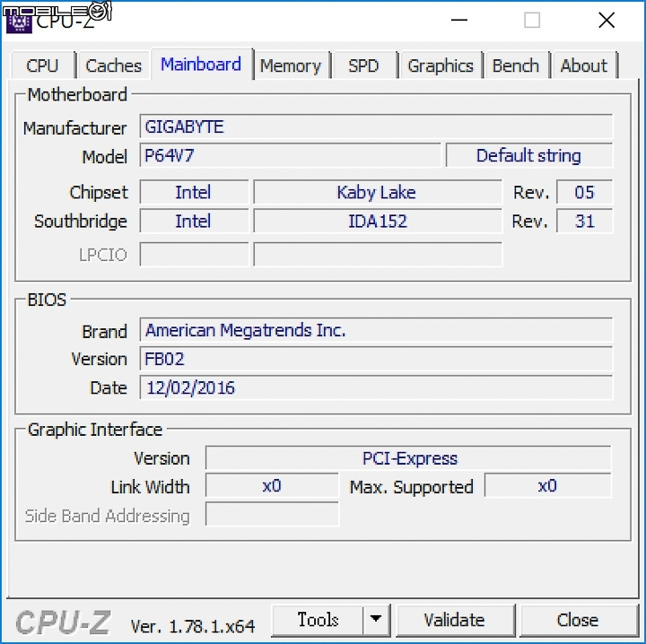The image size is (646, 644).
Task: Show the About tab
Action: point(584,65)
